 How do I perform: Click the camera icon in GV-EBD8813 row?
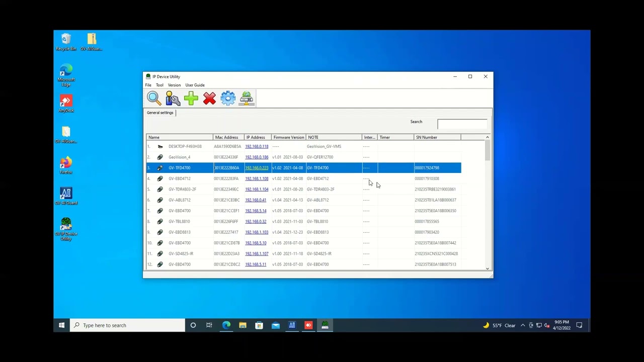click(160, 232)
